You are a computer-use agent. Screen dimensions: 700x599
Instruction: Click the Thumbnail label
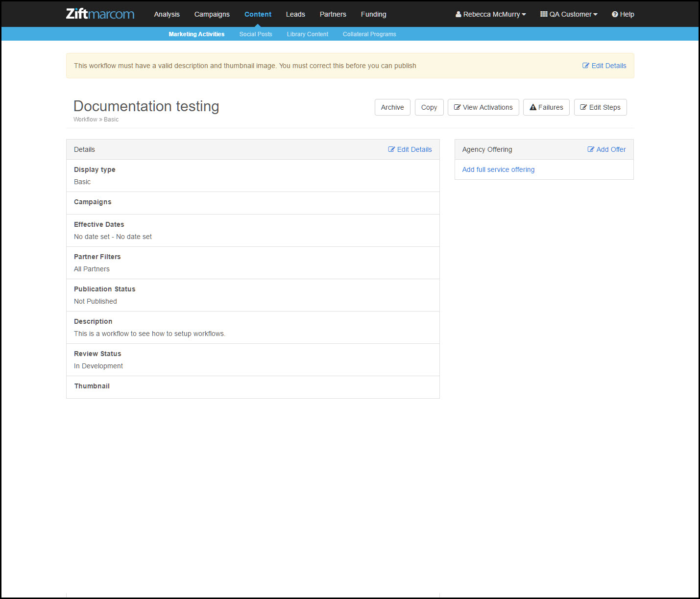[92, 386]
